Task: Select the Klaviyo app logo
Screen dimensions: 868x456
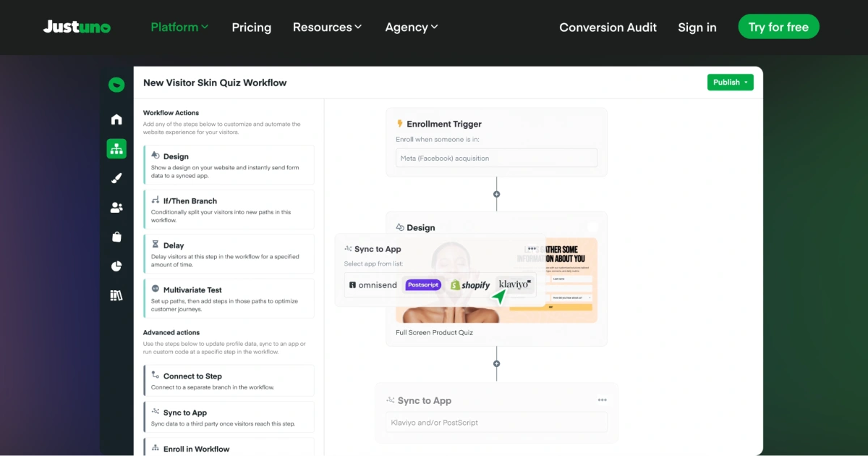Action: pos(515,284)
